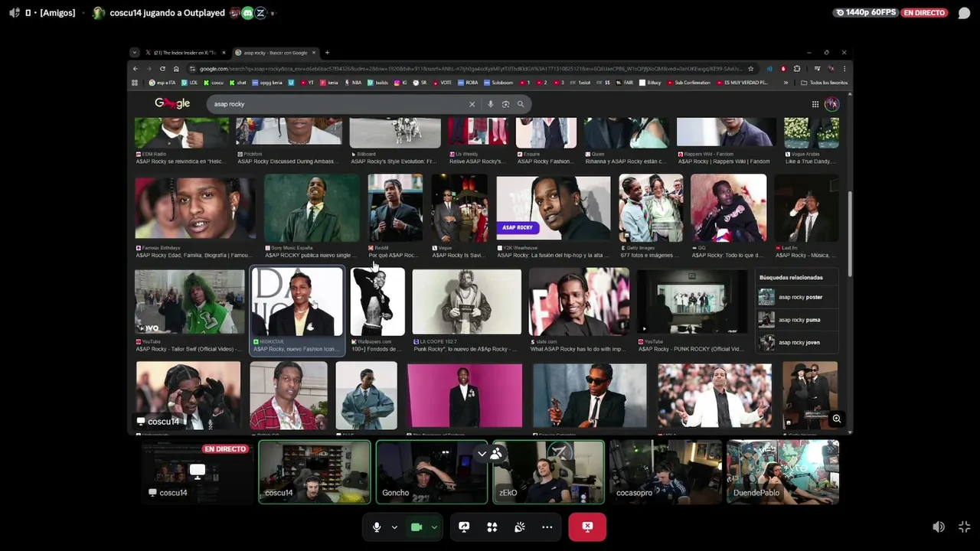Open the 'PUNK ROCKY (Official Vid...' YouTube result
980x551 pixels.
tap(692, 311)
